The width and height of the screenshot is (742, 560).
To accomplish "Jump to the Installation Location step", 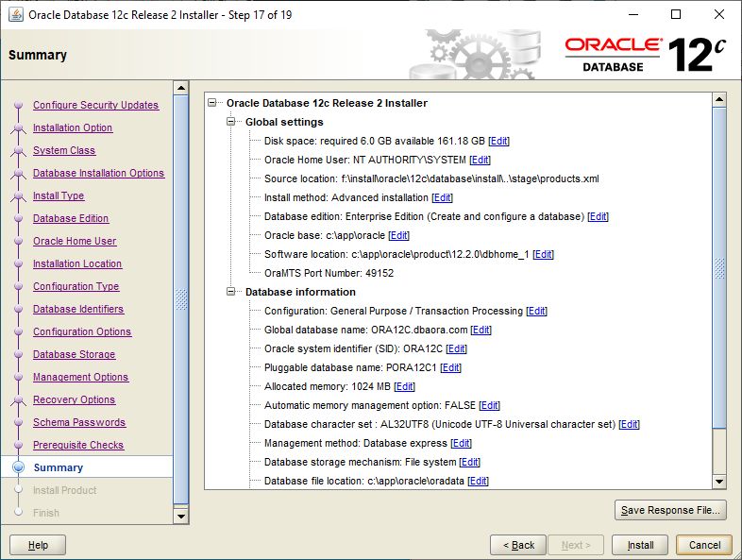I will click(x=77, y=264).
